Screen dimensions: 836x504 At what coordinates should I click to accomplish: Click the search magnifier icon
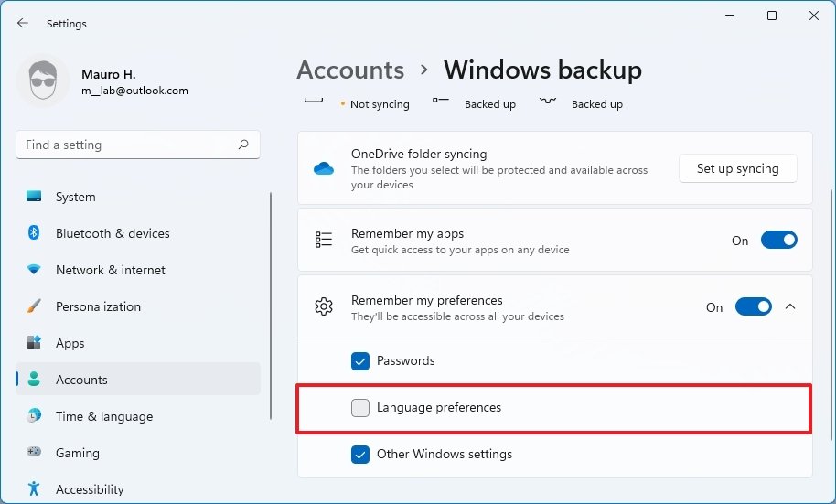coord(243,145)
